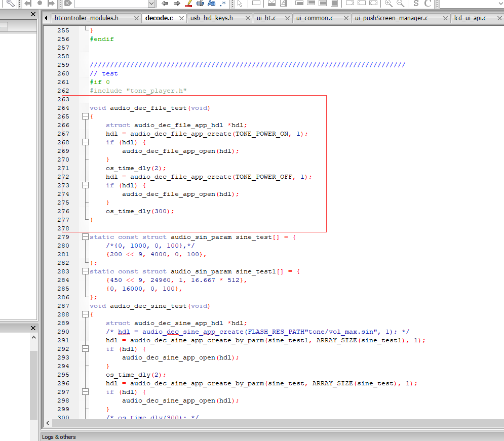Click line number 287 in the margin
The image size is (504, 441).
[x=63, y=306]
